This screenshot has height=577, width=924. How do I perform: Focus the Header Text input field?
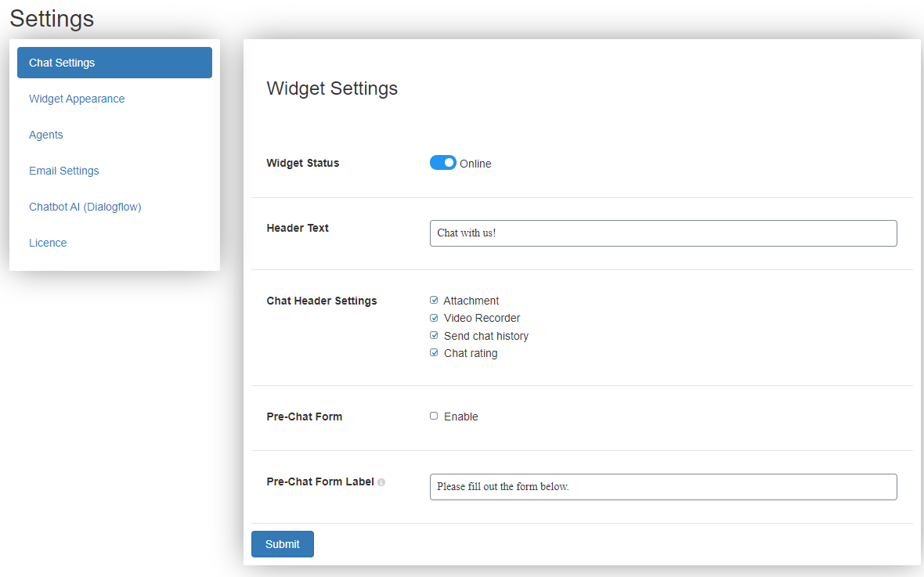pyautogui.click(x=663, y=233)
